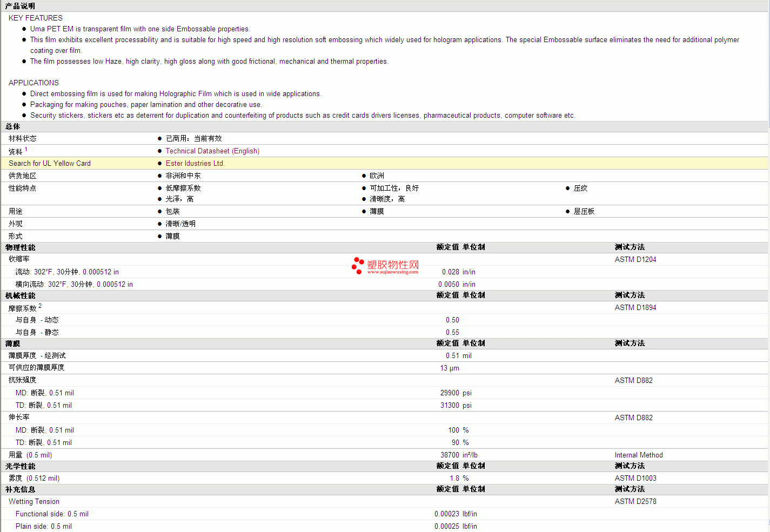Click the 欧洲 region value
The height and width of the screenshot is (532, 770).
377,176
